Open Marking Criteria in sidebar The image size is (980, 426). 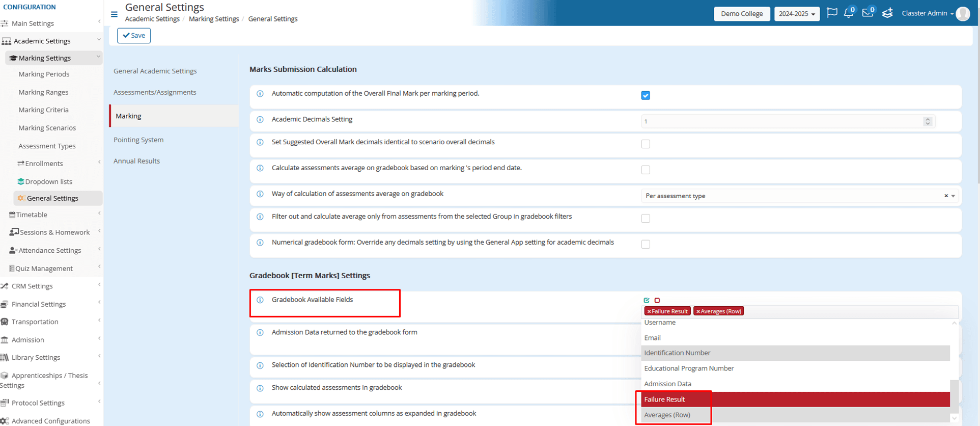[x=43, y=110]
